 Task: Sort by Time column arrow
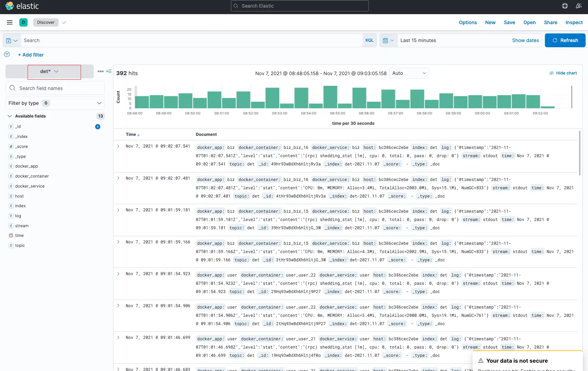pyautogui.click(x=139, y=135)
